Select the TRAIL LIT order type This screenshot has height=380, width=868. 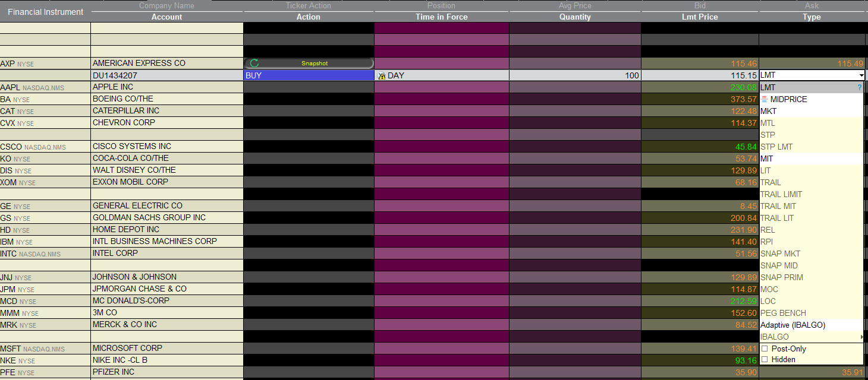click(811, 218)
